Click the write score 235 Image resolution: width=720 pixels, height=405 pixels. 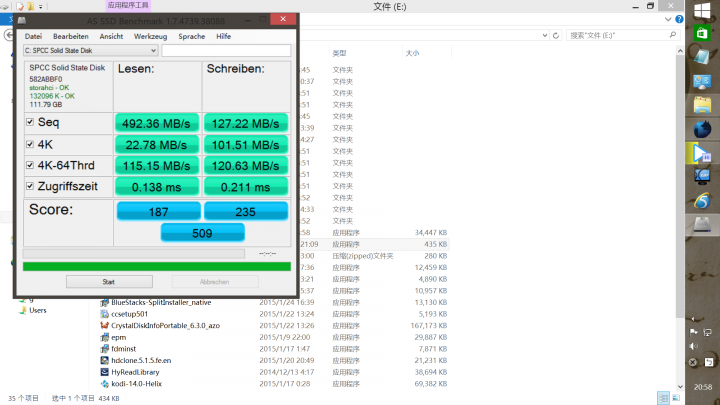246,212
